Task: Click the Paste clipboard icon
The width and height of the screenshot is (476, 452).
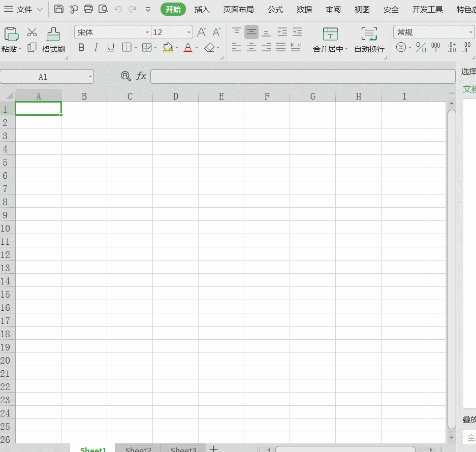Action: (x=11, y=34)
